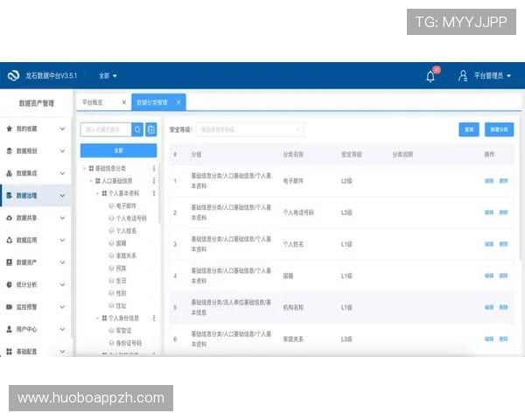This screenshot has height=420, width=525.
Task: Click the 数据共享 sidebar icon
Action: tap(10, 218)
